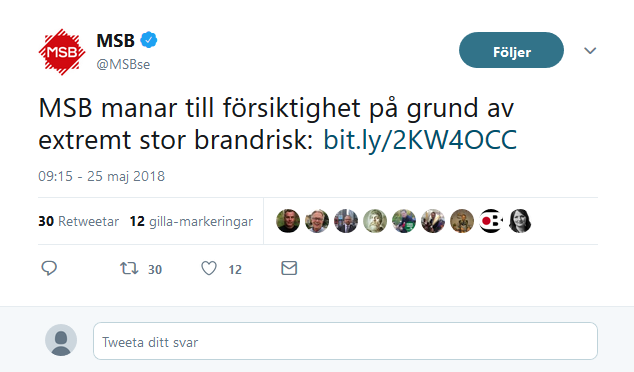Send tweet via direct message envelope icon
634x372 pixels.
289,268
